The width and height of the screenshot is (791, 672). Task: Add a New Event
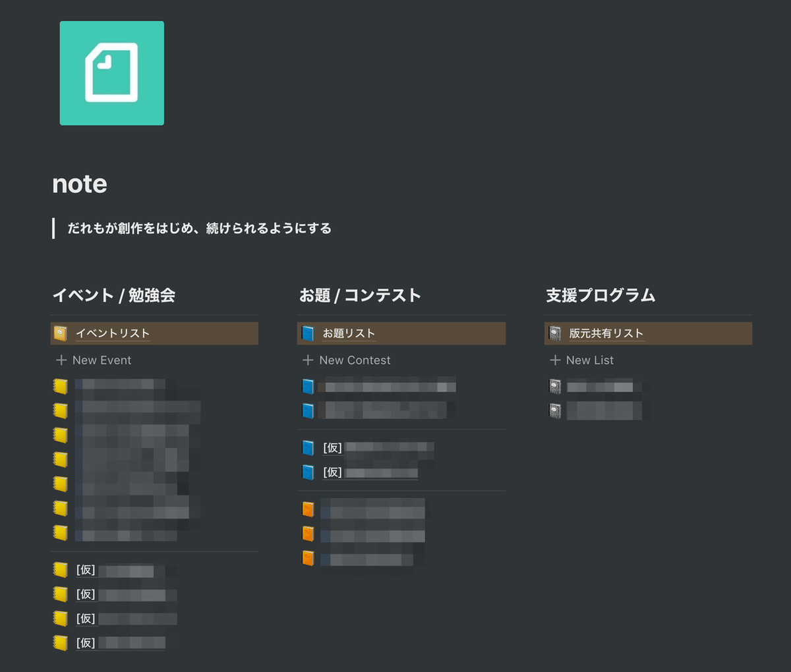[x=94, y=360]
